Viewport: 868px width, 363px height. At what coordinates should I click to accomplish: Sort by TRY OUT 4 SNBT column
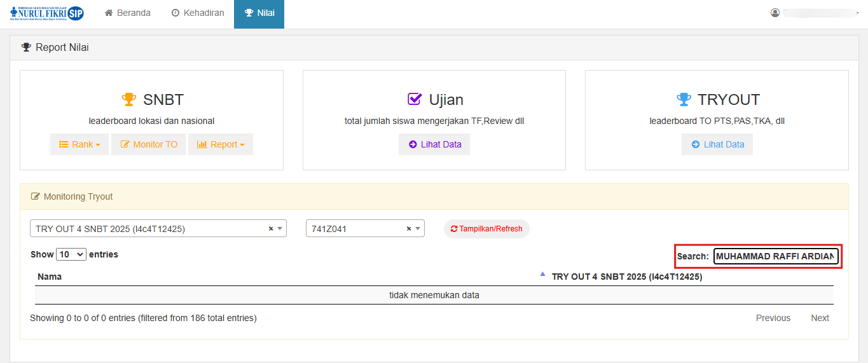tap(626, 277)
